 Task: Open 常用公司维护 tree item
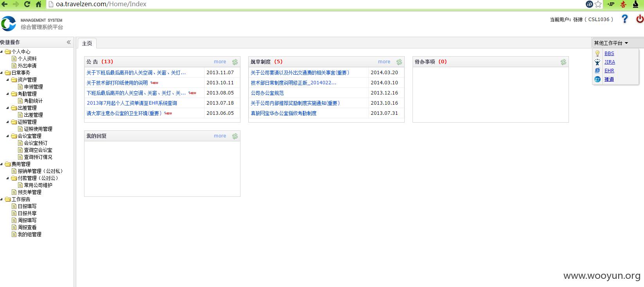point(38,185)
